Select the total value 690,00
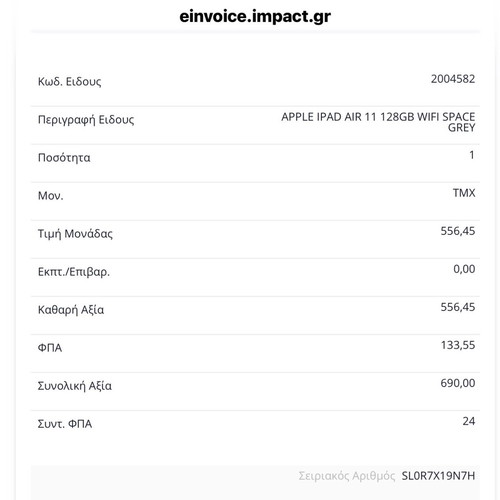 click(x=458, y=383)
